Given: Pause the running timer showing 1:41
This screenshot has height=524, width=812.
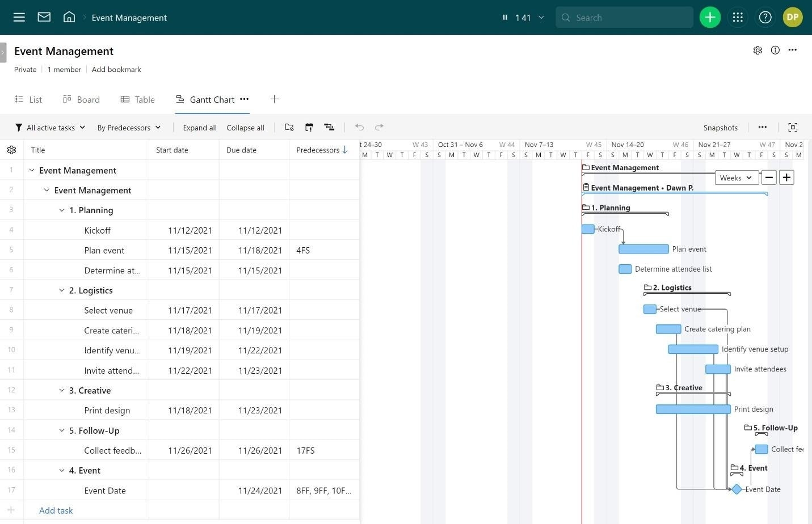Looking at the screenshot, I should tap(504, 17).
